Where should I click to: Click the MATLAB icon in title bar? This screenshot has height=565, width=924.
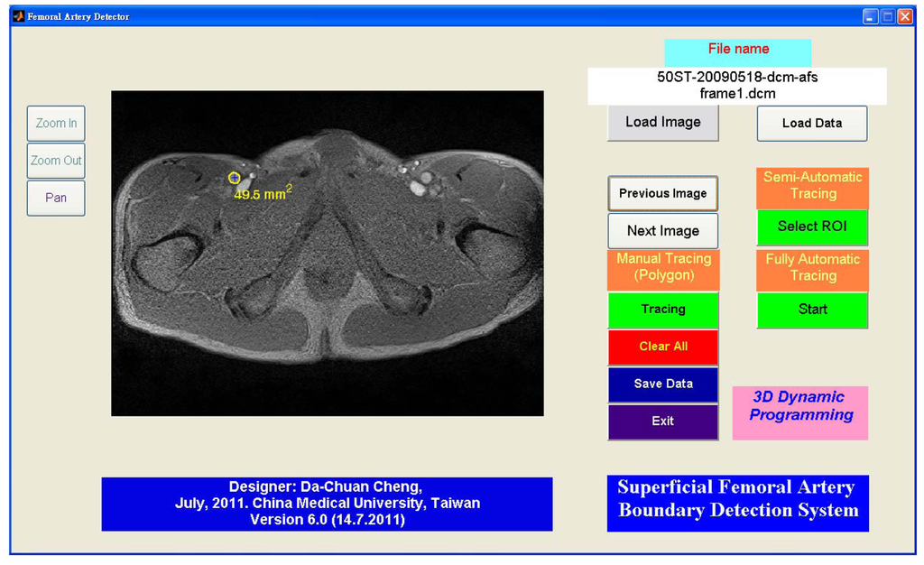point(18,16)
